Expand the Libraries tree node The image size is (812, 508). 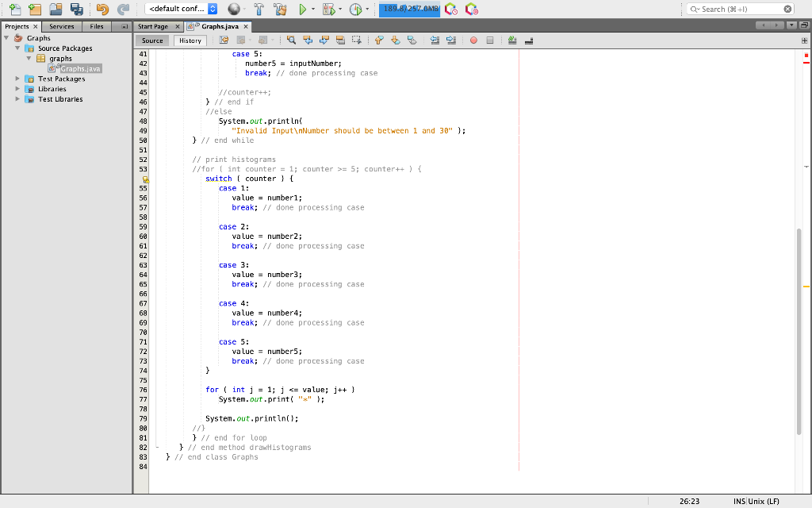point(19,89)
